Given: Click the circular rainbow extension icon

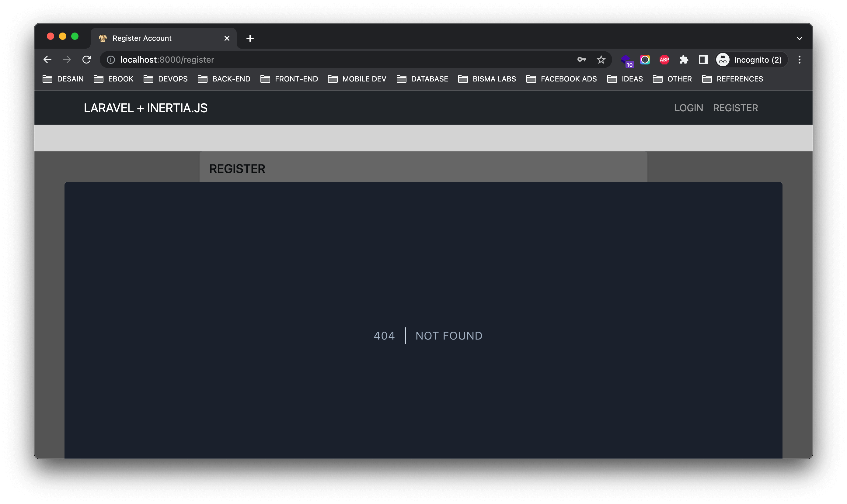Looking at the screenshot, I should click(x=645, y=60).
